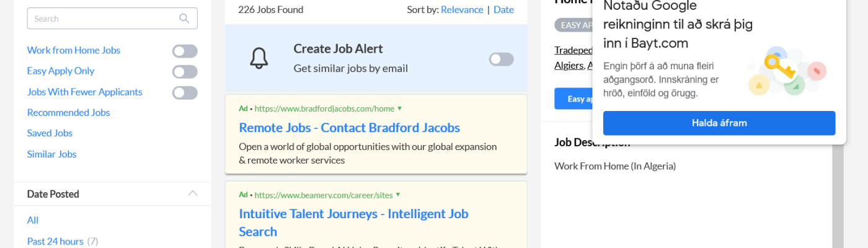Screen dimensions: 868x248
Task: Open the Beamery ad dropdown arrow
Action: tap(398, 195)
